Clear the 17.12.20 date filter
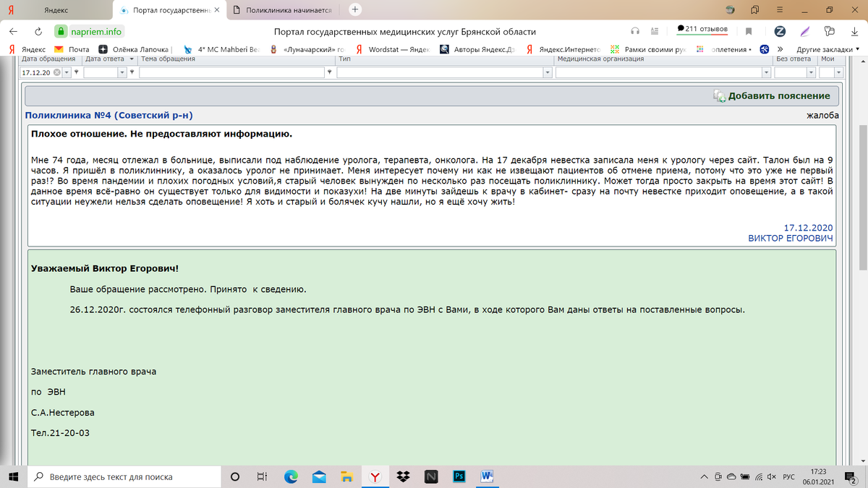Image resolution: width=868 pixels, height=488 pixels. tap(57, 73)
